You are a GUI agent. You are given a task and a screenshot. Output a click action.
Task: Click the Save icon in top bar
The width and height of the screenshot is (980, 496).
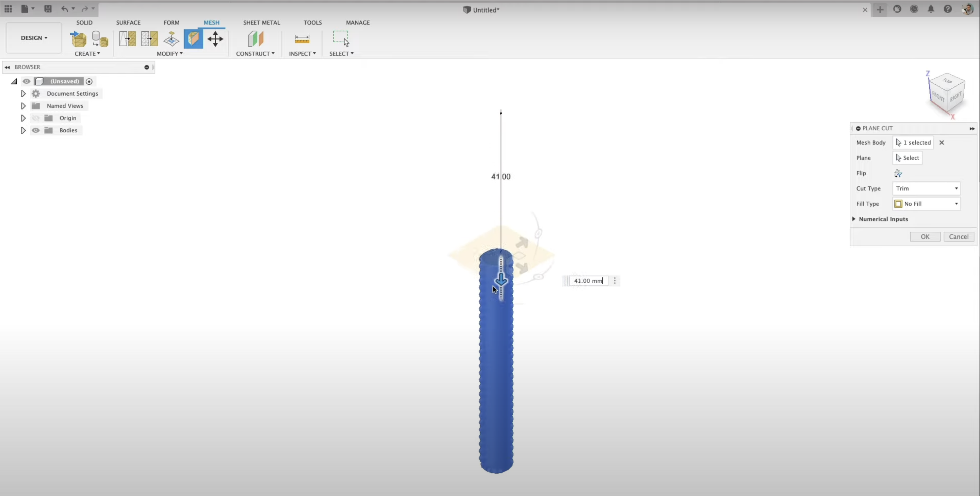[48, 9]
